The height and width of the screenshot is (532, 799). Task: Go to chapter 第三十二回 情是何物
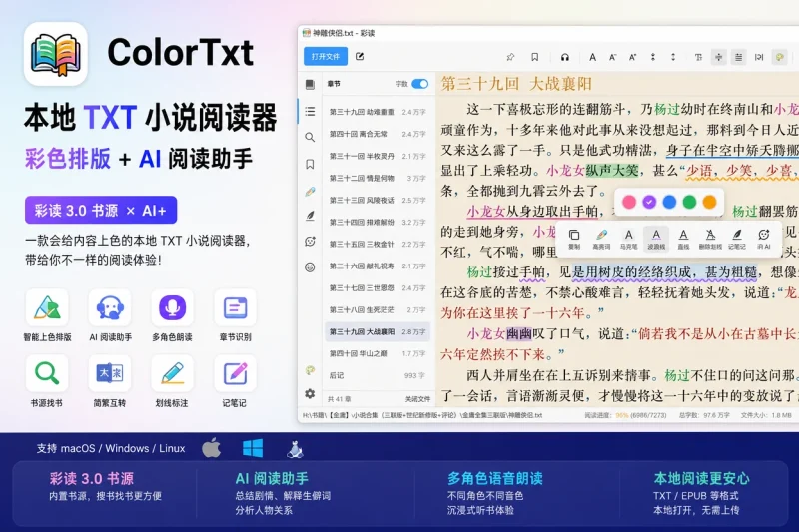pos(378,178)
